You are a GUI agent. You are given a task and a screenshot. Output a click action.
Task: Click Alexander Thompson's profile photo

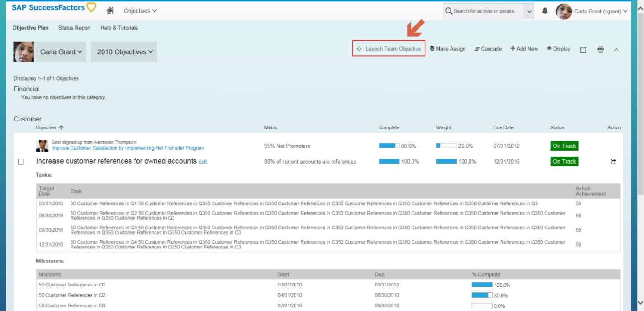42,146
